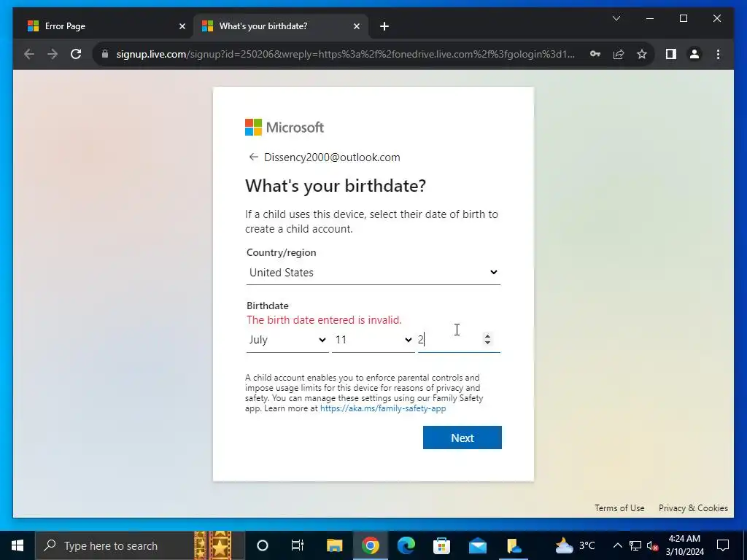The width and height of the screenshot is (747, 560).
Task: View site information padlock
Action: (105, 54)
